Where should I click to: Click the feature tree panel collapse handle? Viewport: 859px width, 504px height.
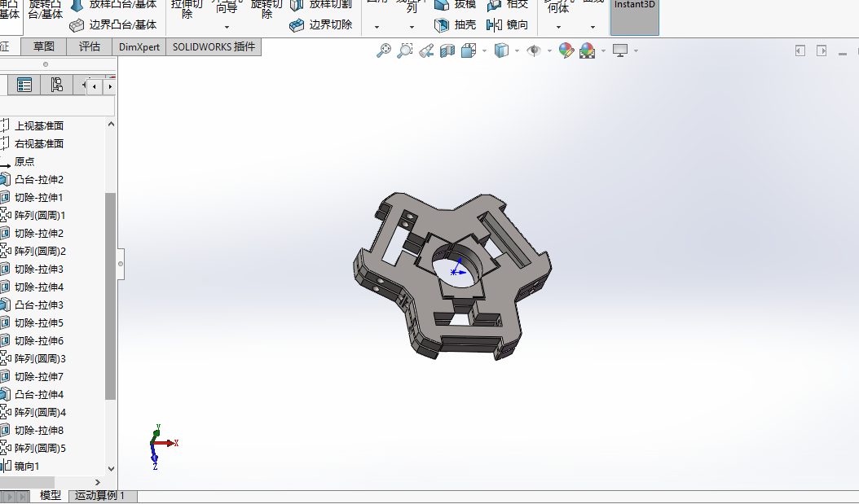121,264
